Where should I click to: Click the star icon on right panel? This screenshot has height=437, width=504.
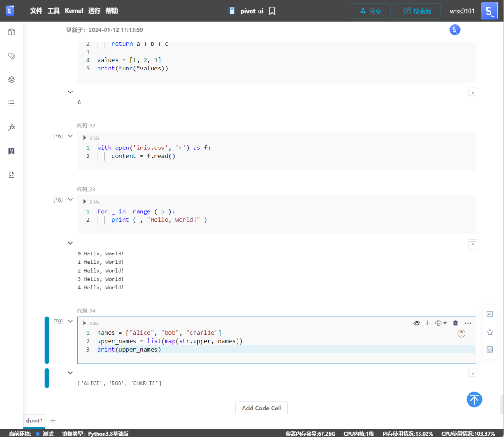pyautogui.click(x=490, y=332)
